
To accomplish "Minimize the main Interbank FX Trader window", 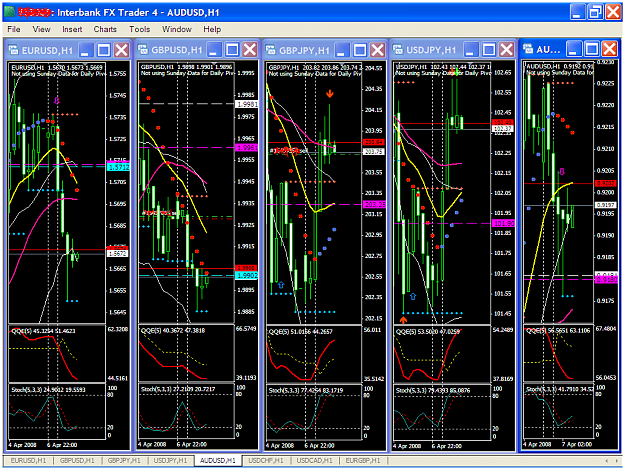I will (x=577, y=12).
